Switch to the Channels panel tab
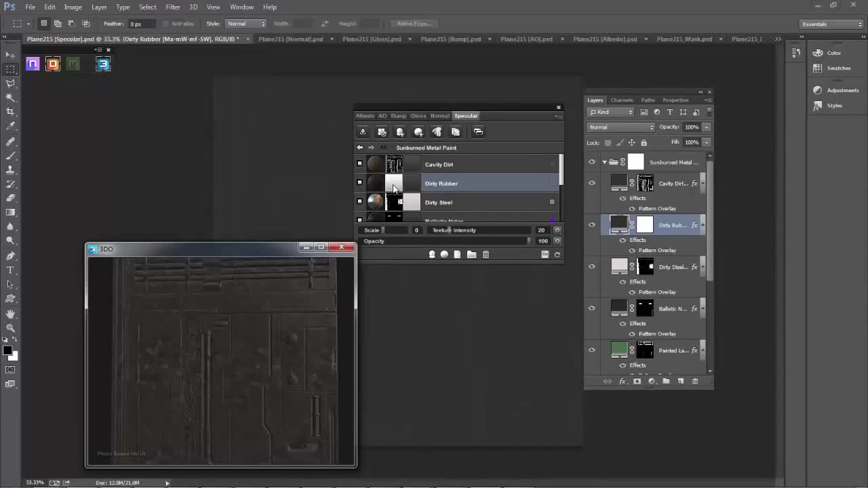Screen dimensions: 868x488 622,100
